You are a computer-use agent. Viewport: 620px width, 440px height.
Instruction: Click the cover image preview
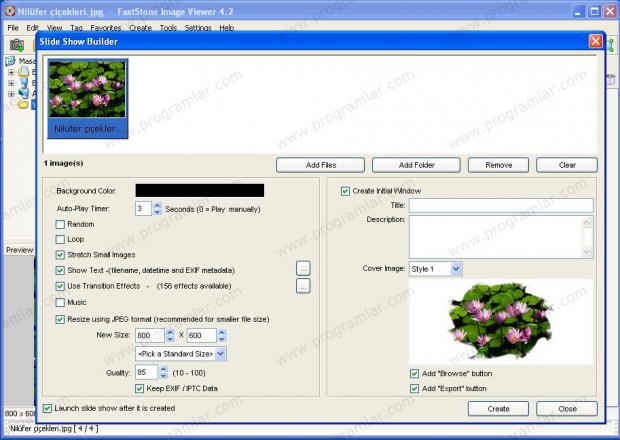point(501,322)
